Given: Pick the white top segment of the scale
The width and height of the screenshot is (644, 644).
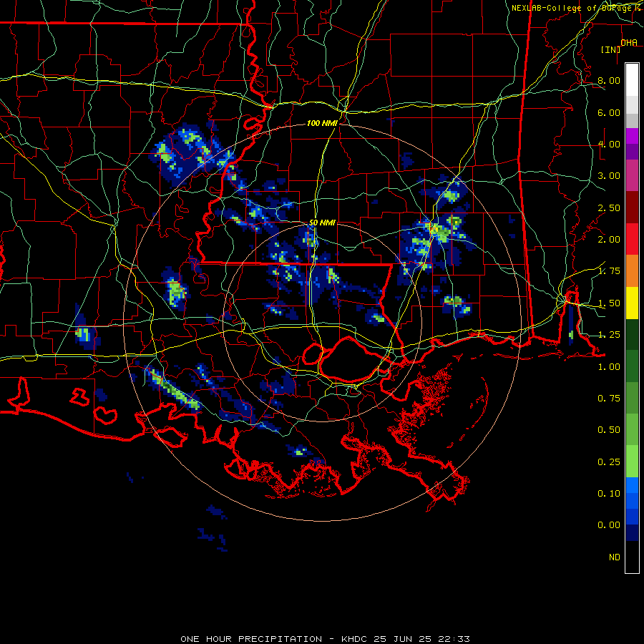Looking at the screenshot, I should [x=632, y=80].
